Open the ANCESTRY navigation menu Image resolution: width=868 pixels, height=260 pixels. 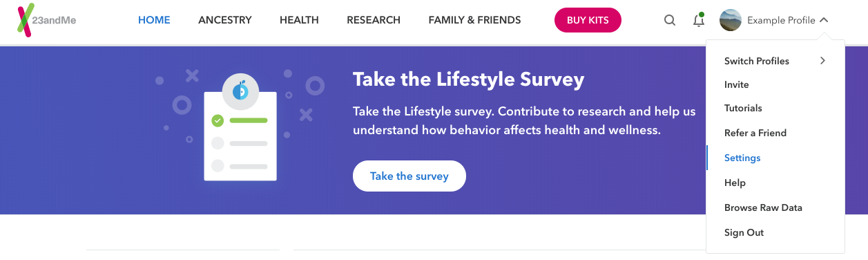tap(225, 20)
